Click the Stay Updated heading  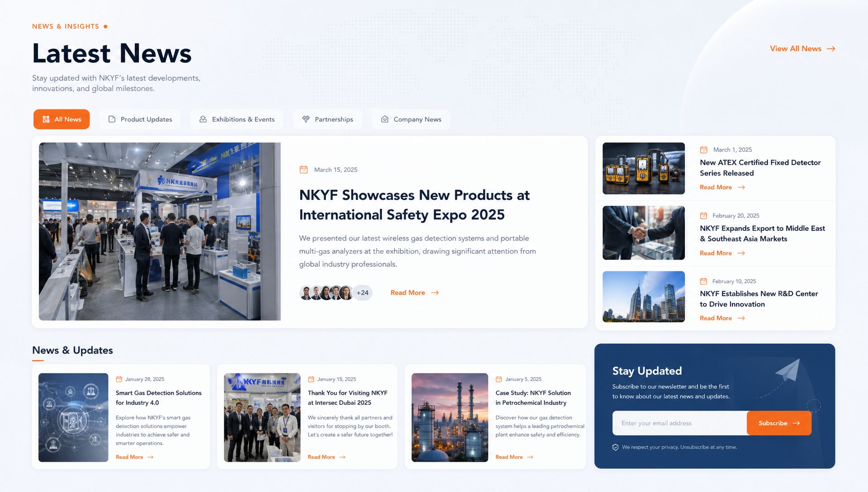647,371
